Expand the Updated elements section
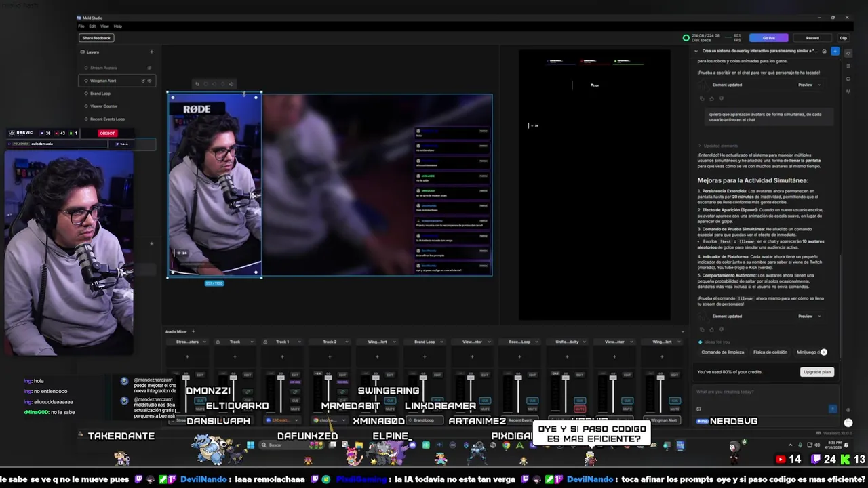 (719, 146)
